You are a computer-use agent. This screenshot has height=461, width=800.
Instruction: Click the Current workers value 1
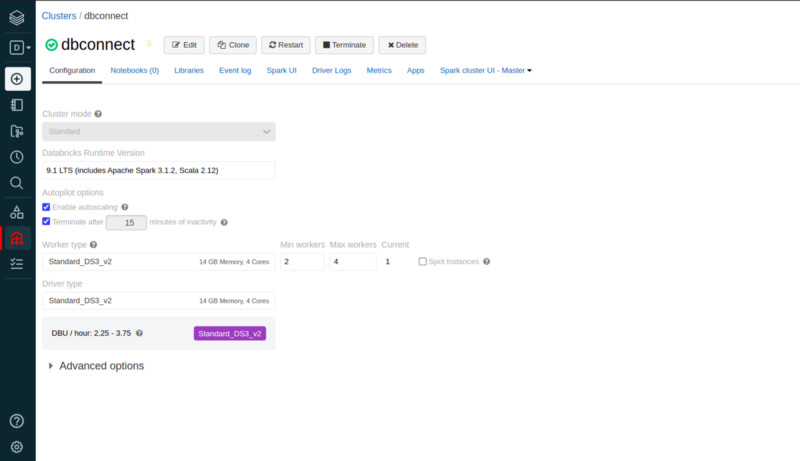click(x=388, y=262)
